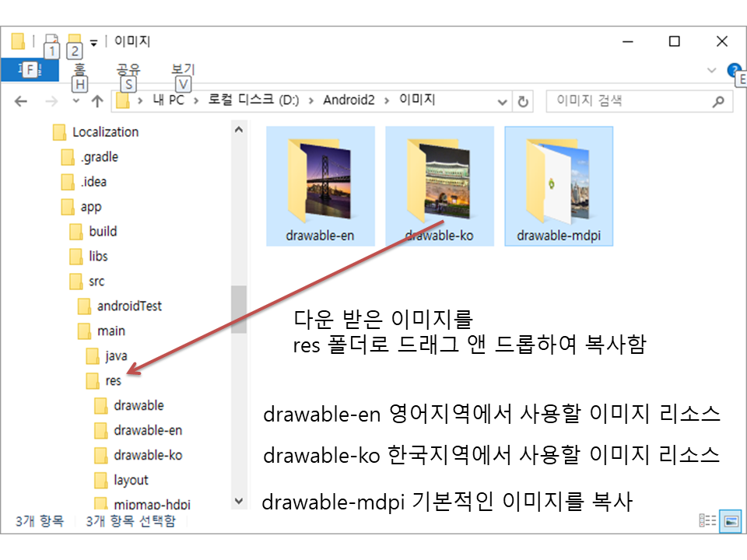Expand the ribbon with the chevron

tap(711, 70)
